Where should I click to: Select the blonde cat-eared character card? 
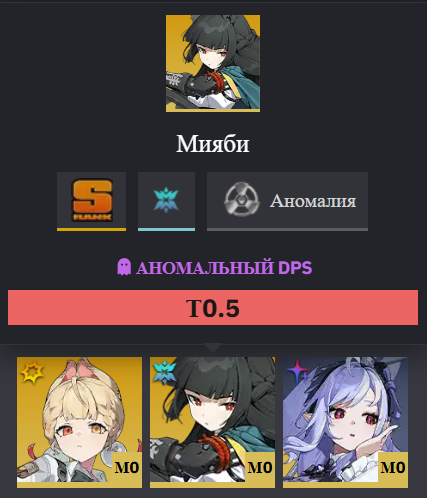(x=80, y=422)
